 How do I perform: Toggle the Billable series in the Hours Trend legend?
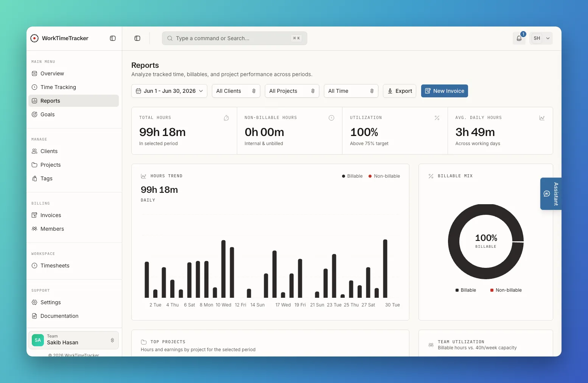coord(352,176)
